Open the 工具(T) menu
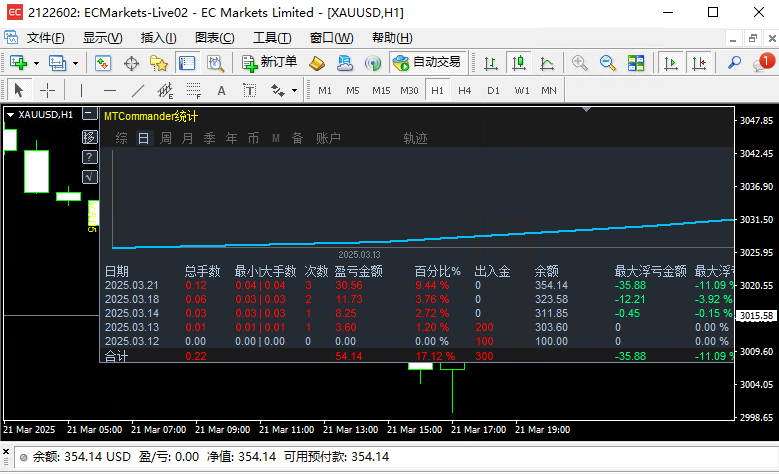Screen dimensions: 779x474 272,38
